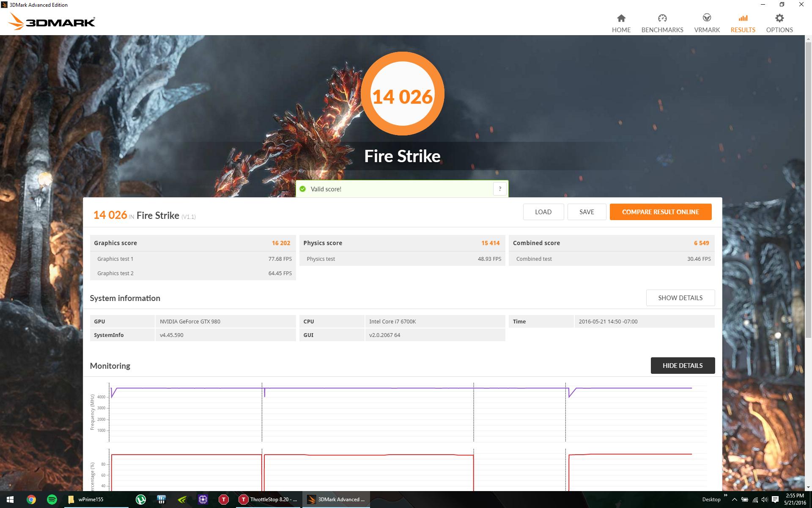Click the Desktop toolbar label
812x508 pixels.
click(711, 500)
